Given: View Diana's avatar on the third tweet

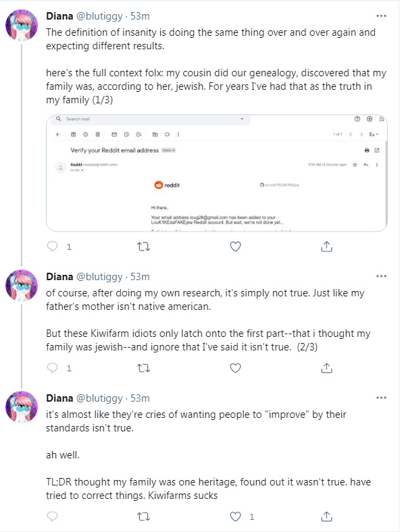Looking at the screenshot, I should click(x=22, y=407).
